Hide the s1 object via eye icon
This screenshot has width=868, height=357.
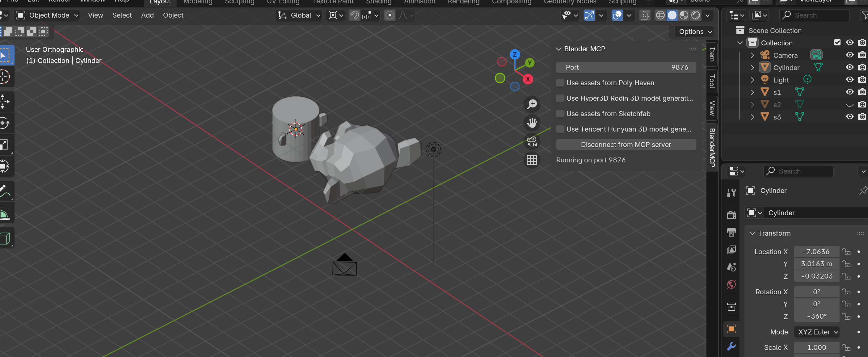tap(849, 92)
